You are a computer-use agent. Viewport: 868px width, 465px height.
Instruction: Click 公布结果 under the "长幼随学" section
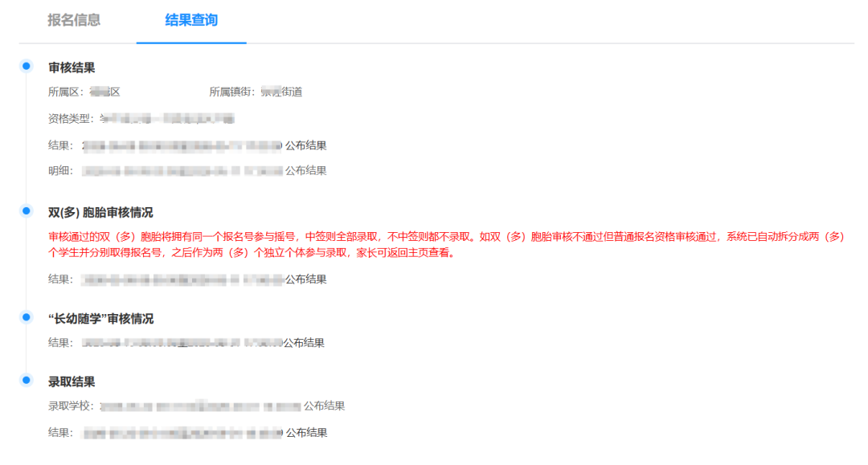(304, 343)
